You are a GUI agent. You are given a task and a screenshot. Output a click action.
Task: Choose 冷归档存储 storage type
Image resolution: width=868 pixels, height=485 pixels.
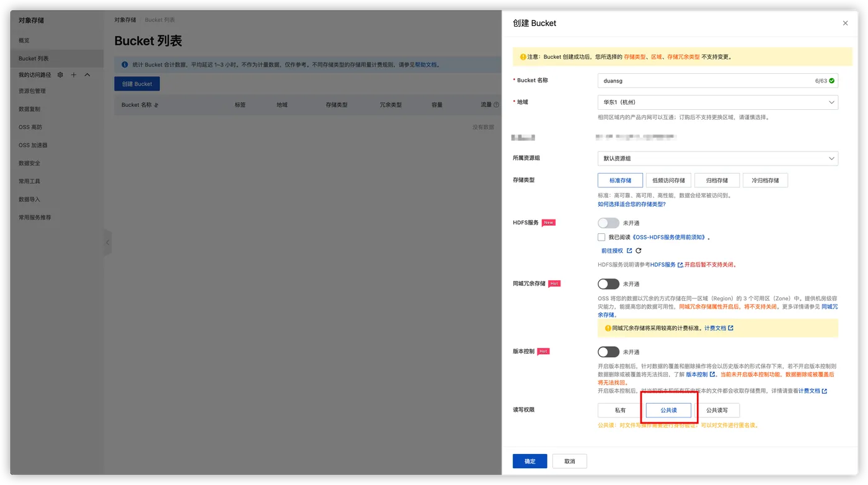[765, 180]
